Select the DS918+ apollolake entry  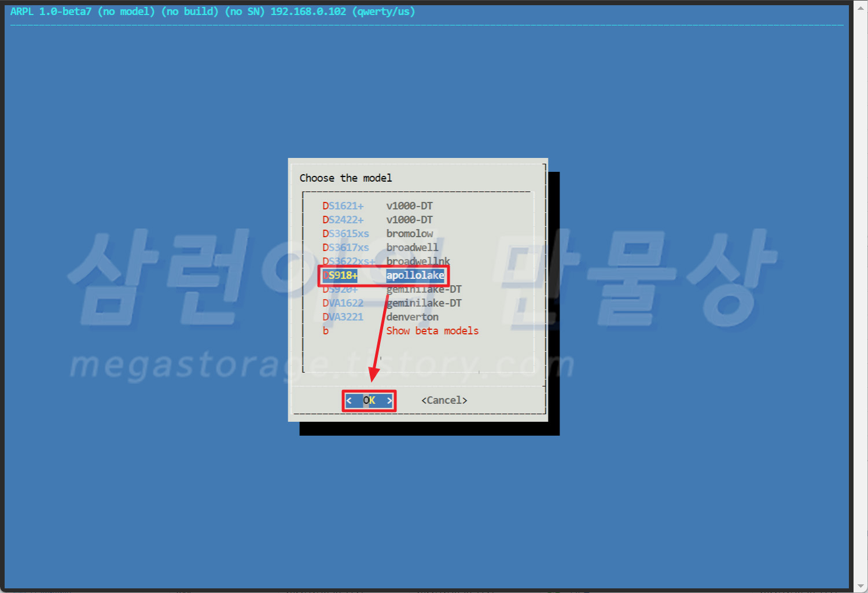tap(384, 275)
